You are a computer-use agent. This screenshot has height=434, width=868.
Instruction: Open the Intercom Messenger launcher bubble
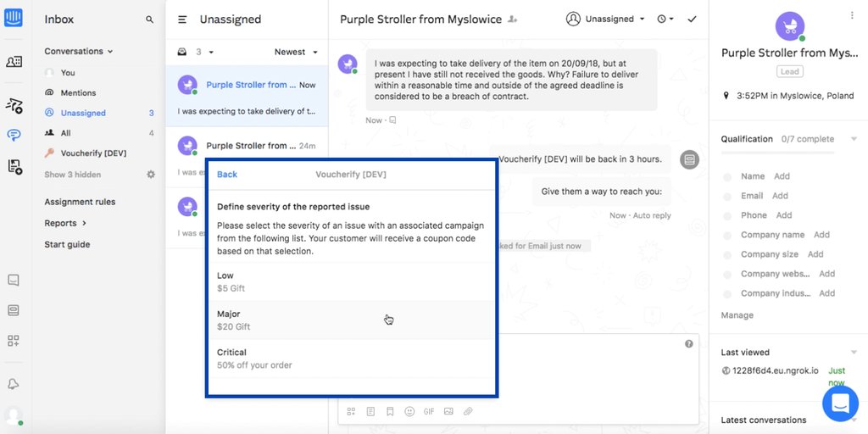click(x=840, y=403)
